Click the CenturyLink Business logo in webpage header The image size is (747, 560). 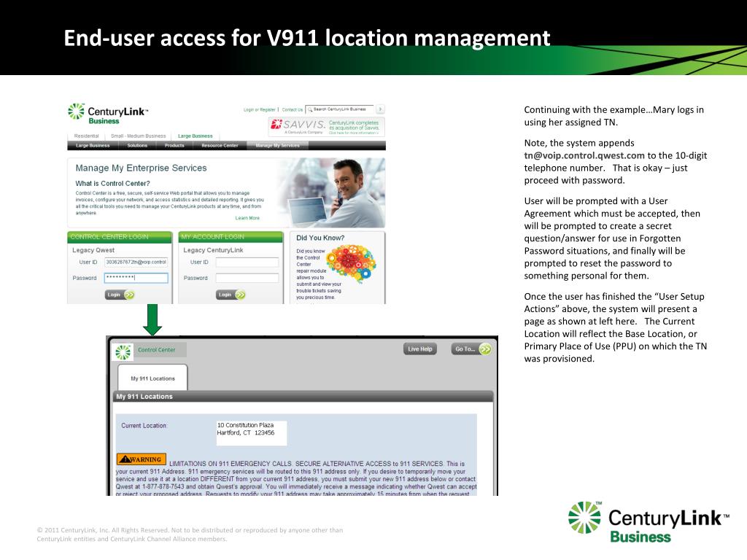(108, 114)
